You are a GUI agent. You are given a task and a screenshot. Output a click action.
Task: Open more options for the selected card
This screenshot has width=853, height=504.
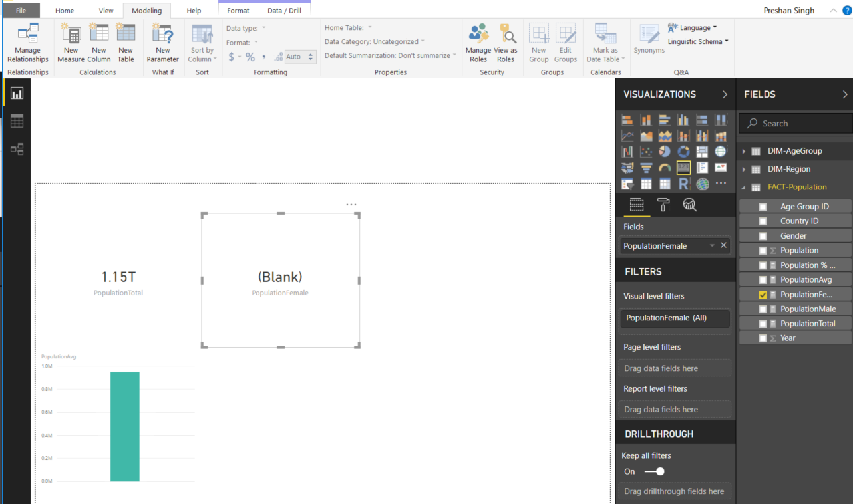tap(351, 205)
